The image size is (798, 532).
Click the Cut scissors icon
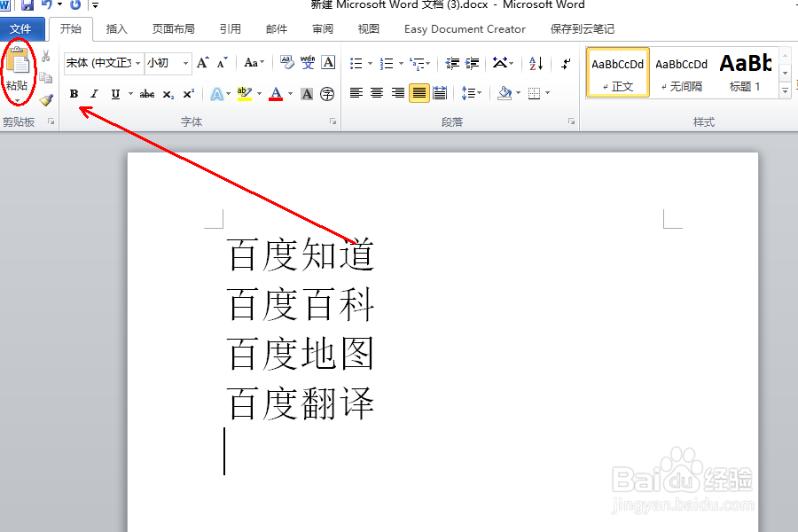45,54
